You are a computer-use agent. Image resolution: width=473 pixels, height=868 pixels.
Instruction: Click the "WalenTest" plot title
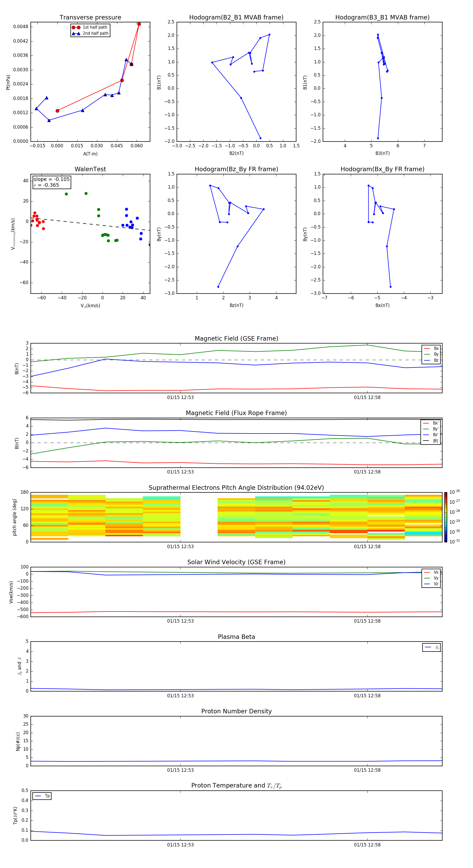coord(90,169)
